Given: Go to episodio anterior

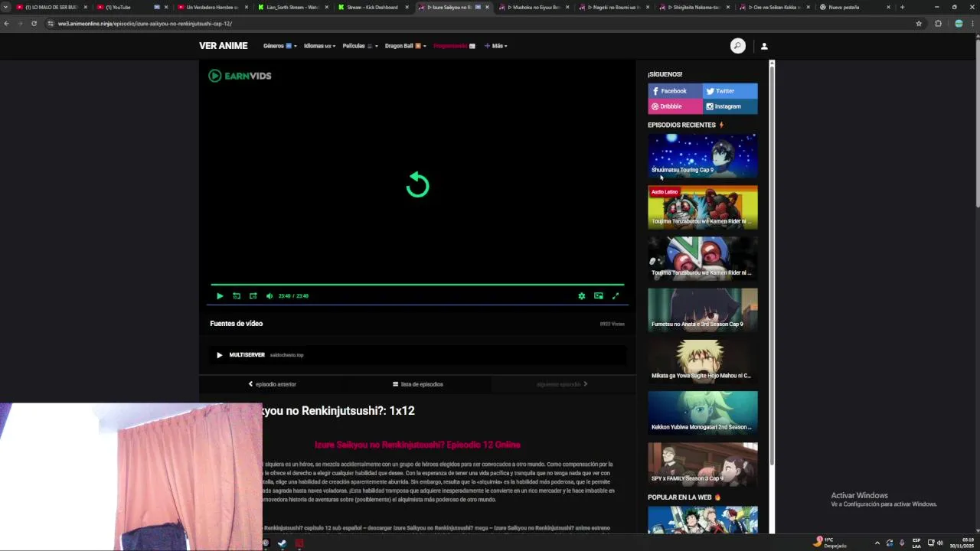Looking at the screenshot, I should pyautogui.click(x=272, y=384).
